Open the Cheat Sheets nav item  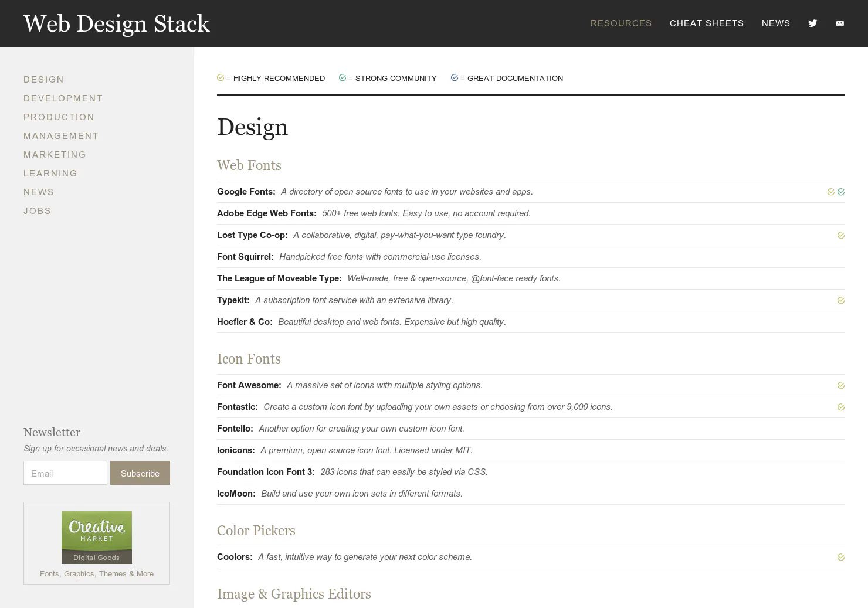[x=707, y=23]
